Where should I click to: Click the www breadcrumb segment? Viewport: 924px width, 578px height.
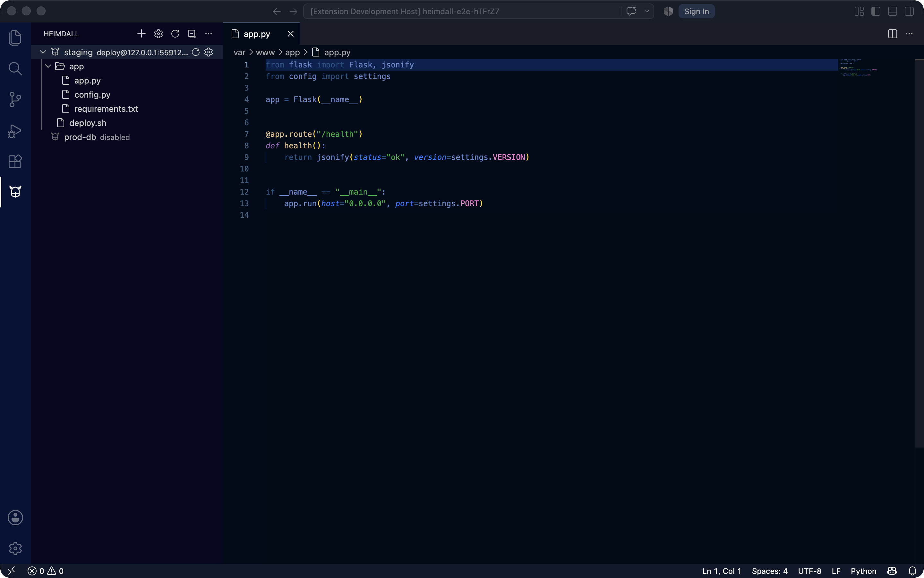265,52
